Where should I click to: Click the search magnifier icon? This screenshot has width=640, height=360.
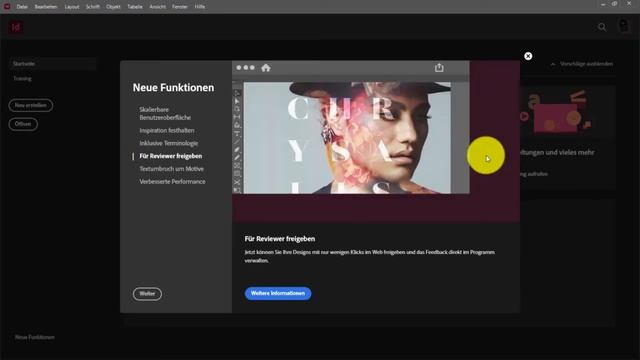click(x=602, y=27)
